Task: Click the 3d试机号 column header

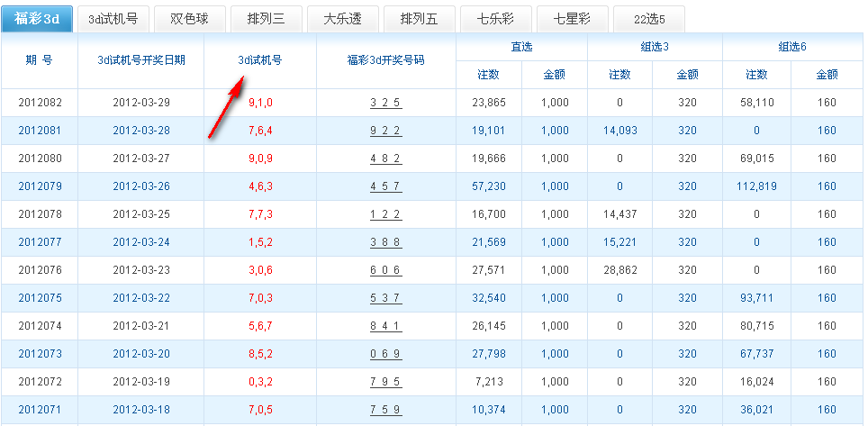Action: [x=260, y=60]
